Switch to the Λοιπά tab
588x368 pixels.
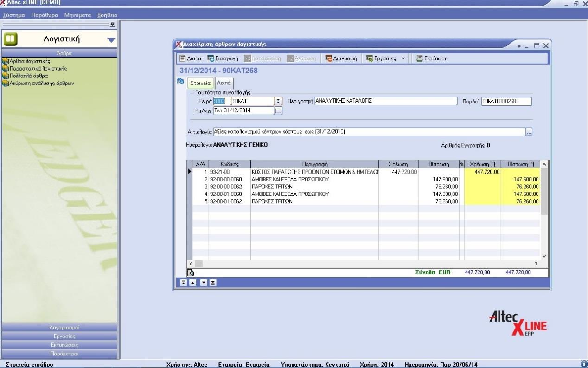click(224, 84)
